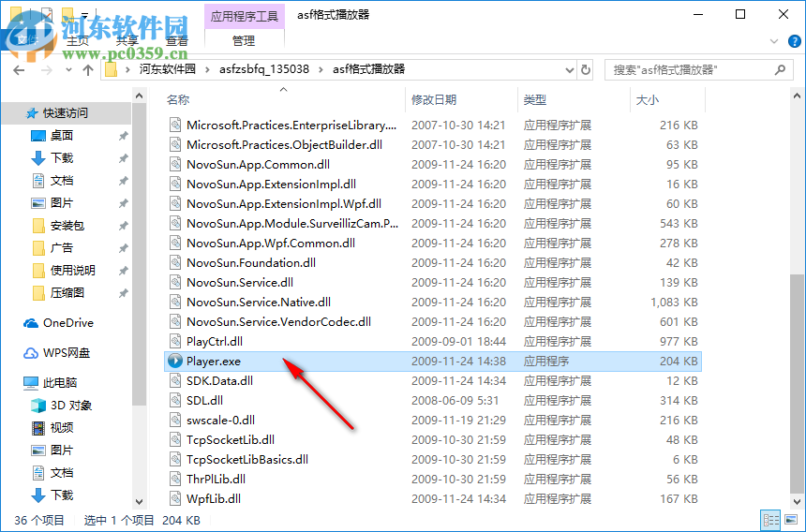
Task: Click the navigation pane scrollbar down arrow
Action: pos(139,502)
